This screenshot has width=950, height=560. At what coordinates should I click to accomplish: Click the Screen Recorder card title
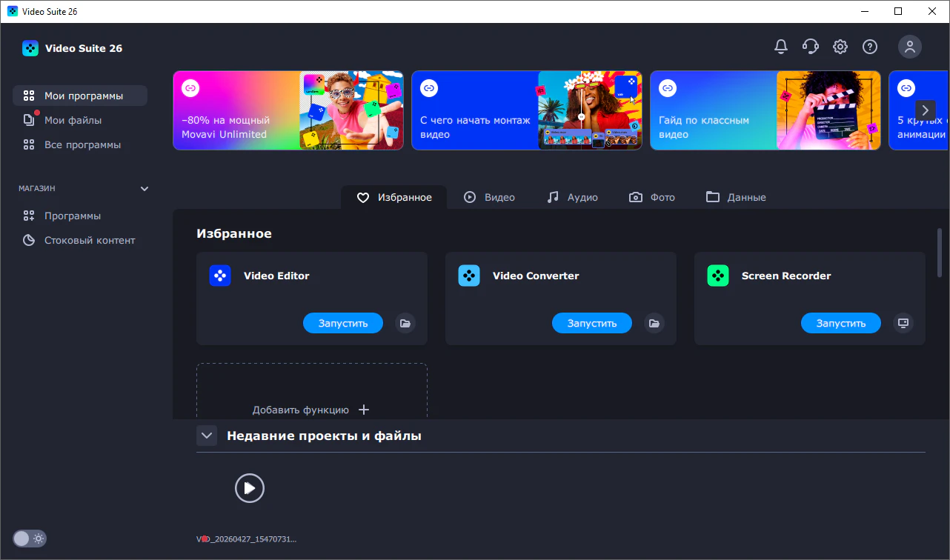(786, 276)
